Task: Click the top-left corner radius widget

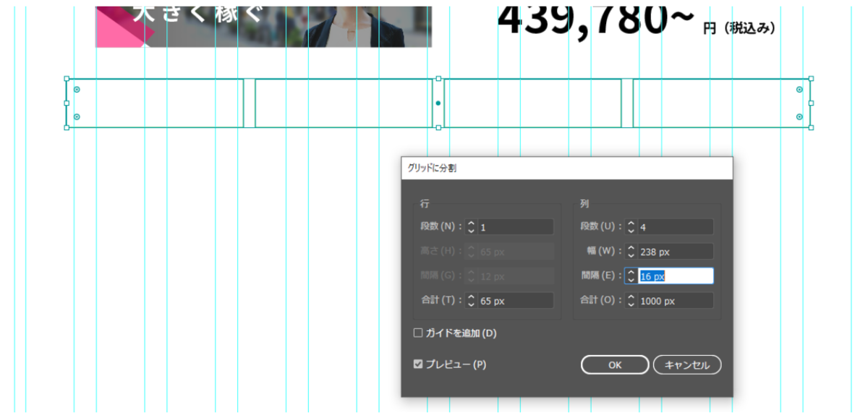Action: coord(77,90)
